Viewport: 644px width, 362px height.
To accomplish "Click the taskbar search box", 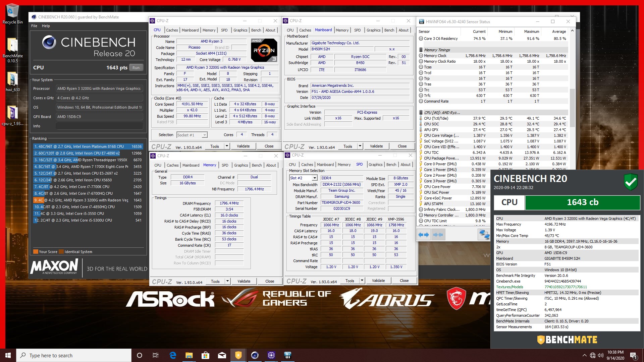I will tap(74, 355).
